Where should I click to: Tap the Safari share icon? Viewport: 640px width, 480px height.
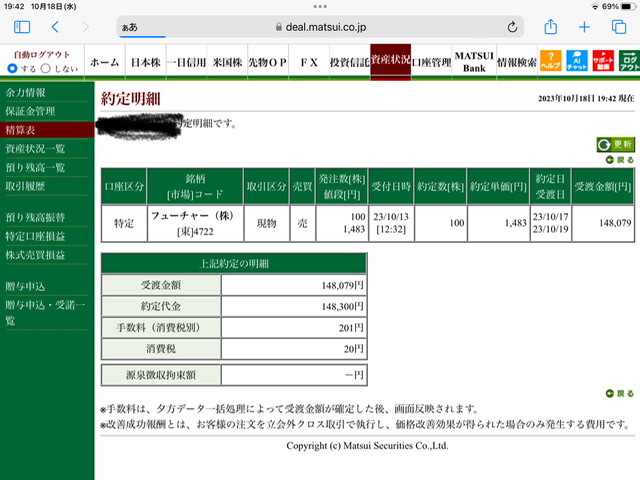(551, 27)
